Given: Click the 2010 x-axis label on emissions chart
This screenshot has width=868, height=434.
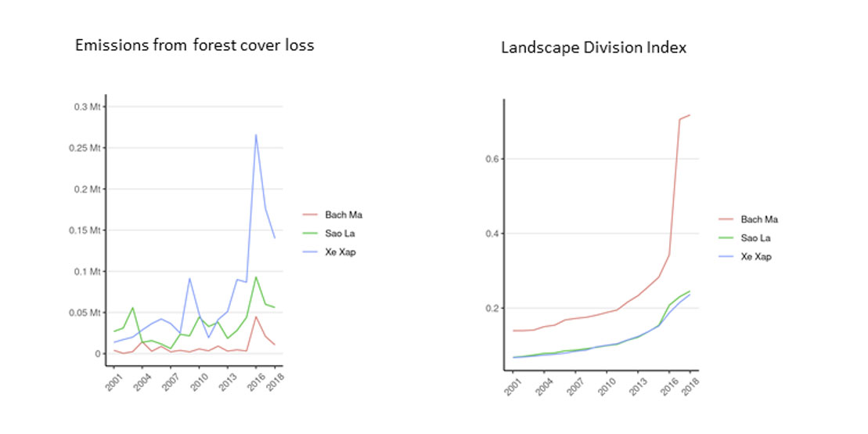Looking at the screenshot, I should pos(200,382).
